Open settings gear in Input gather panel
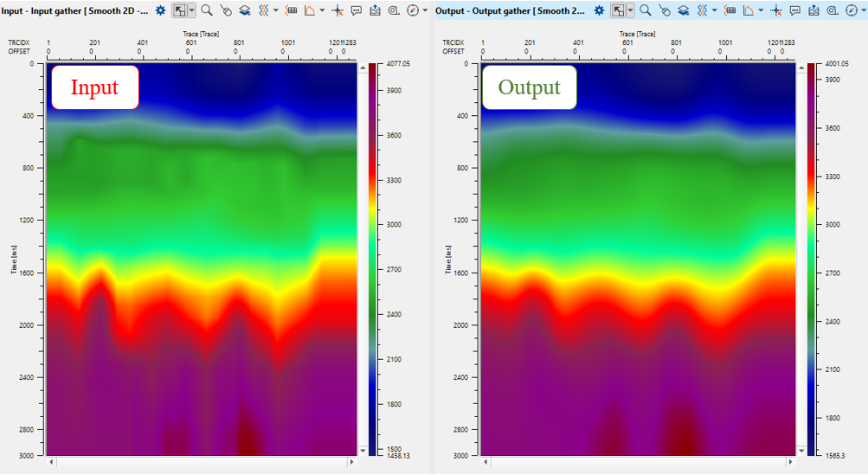Image resolution: width=868 pixels, height=475 pixels. (160, 10)
